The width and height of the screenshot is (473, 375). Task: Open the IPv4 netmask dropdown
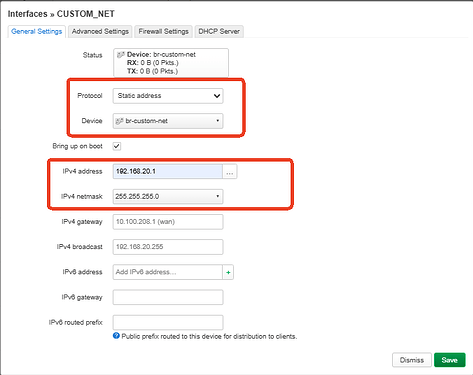[x=168, y=196]
